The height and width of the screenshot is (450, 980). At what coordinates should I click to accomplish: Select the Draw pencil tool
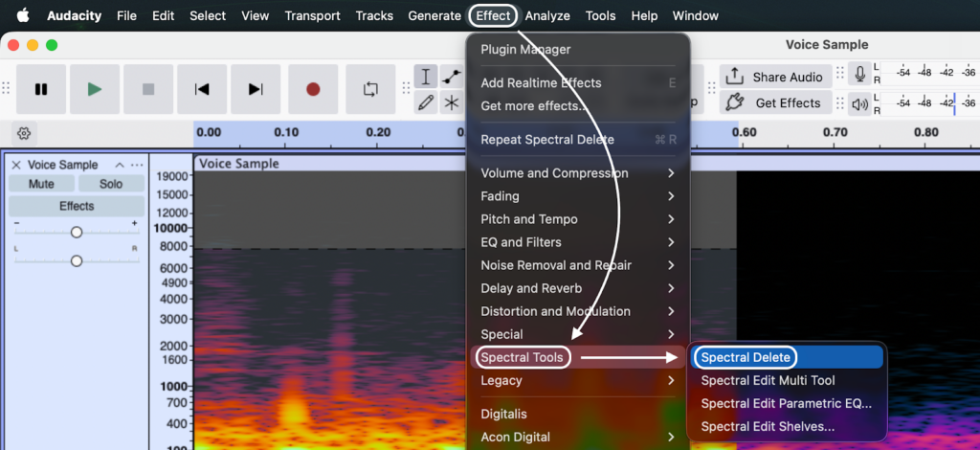(x=426, y=102)
